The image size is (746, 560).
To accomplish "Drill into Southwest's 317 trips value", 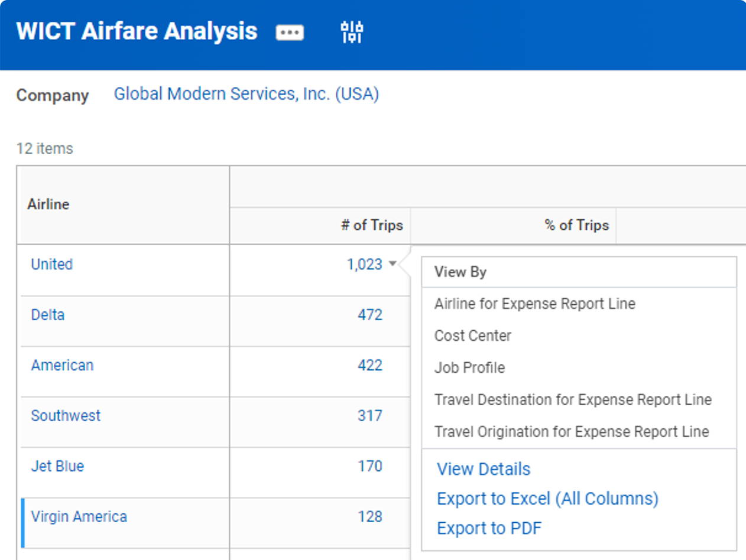I will point(370,416).
